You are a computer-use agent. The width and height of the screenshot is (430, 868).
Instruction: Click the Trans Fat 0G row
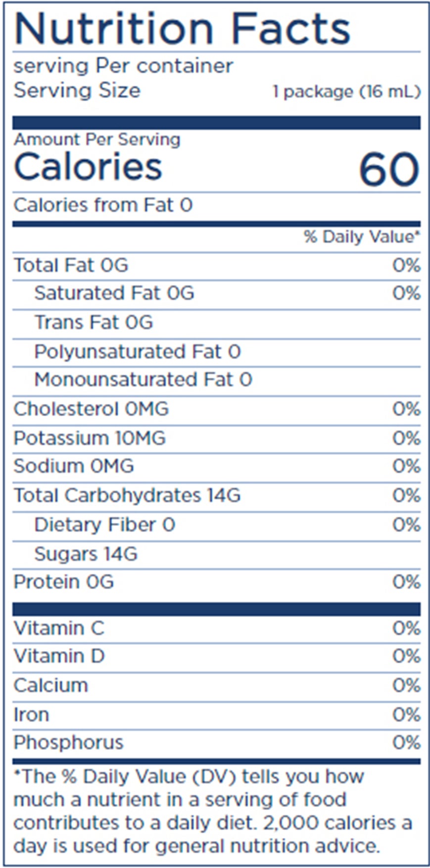tap(217, 323)
